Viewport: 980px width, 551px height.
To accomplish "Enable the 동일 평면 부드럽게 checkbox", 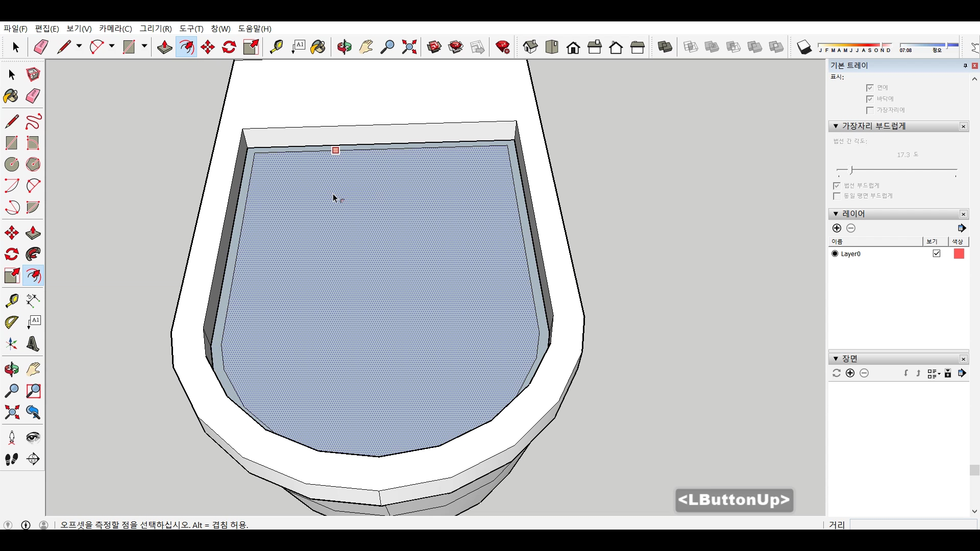I will pos(837,196).
